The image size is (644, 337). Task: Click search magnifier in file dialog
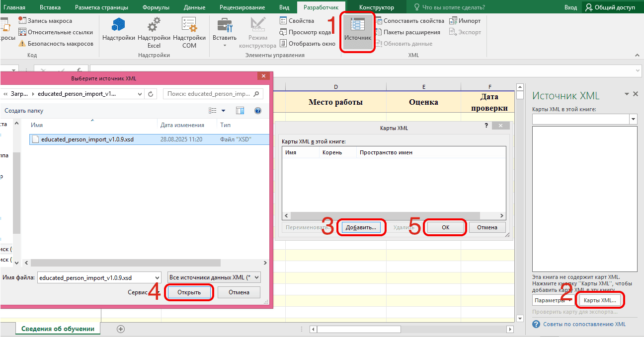coord(256,93)
